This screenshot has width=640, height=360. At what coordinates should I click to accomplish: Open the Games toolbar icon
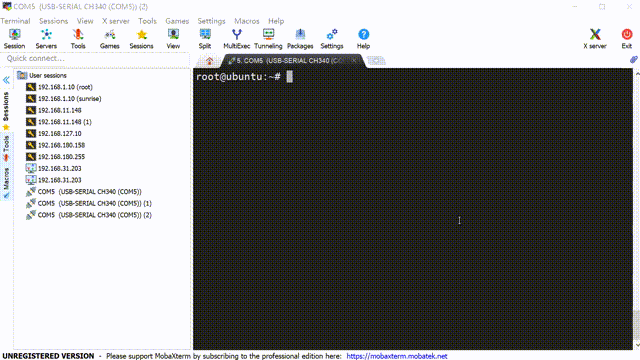tap(109, 39)
